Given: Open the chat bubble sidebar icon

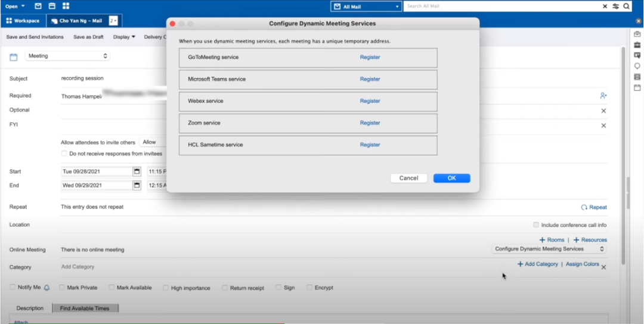Looking at the screenshot, I should point(637,66).
